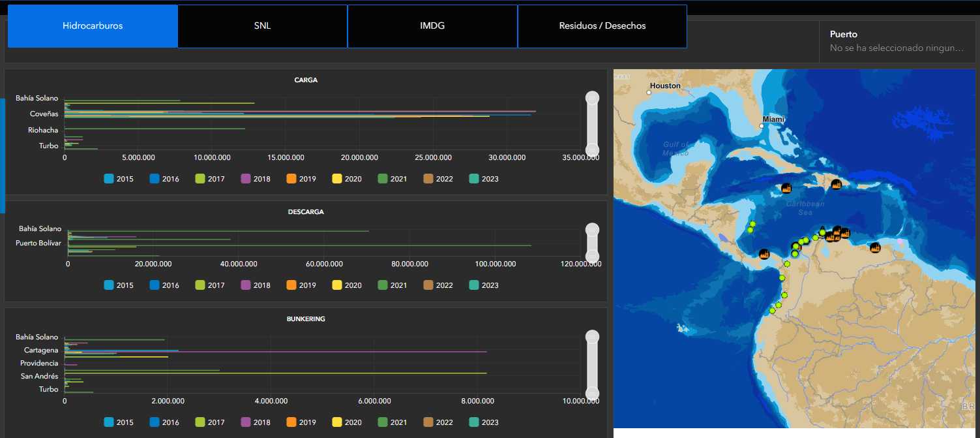The height and width of the screenshot is (438, 980).
Task: Toggle 2018 series in the BUNKERING legend
Action: pyautogui.click(x=256, y=422)
